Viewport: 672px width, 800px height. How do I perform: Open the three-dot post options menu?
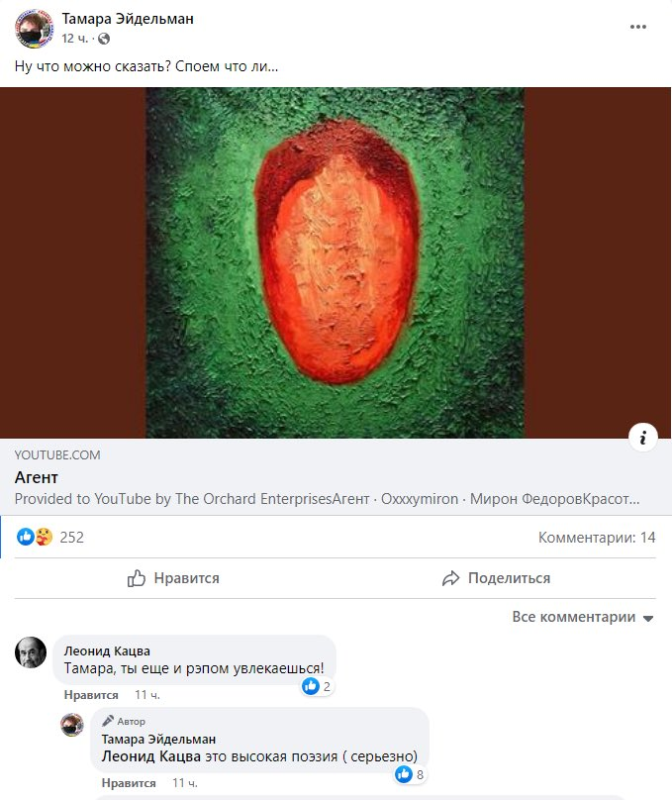638,27
